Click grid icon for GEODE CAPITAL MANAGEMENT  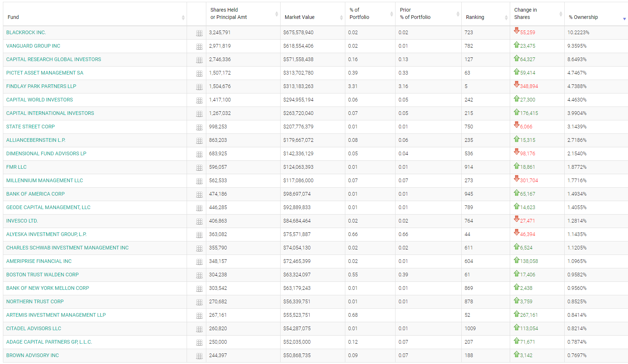point(199,208)
